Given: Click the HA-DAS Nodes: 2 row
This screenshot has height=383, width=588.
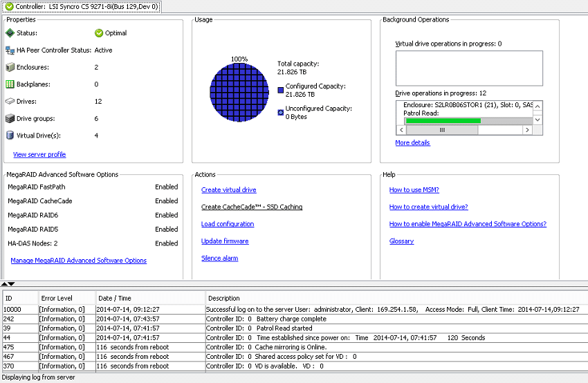Looking at the screenshot, I should pyautogui.click(x=93, y=243).
